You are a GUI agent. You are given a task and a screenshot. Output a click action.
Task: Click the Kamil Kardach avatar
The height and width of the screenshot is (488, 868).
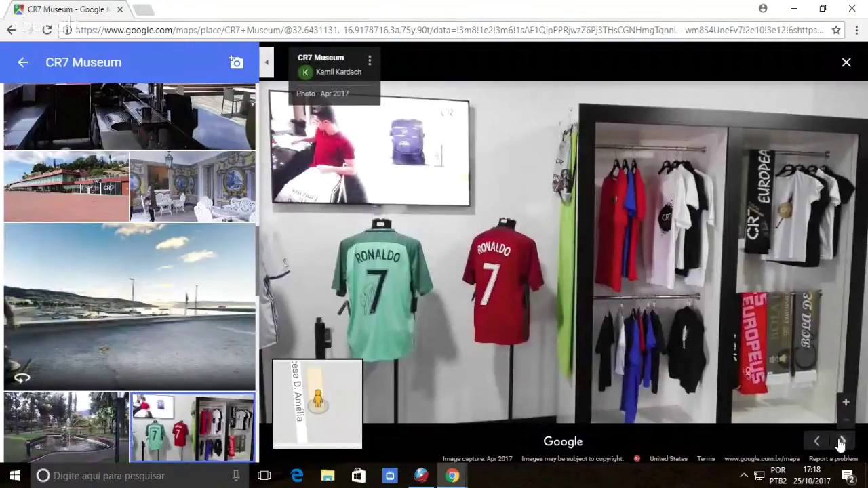point(305,72)
